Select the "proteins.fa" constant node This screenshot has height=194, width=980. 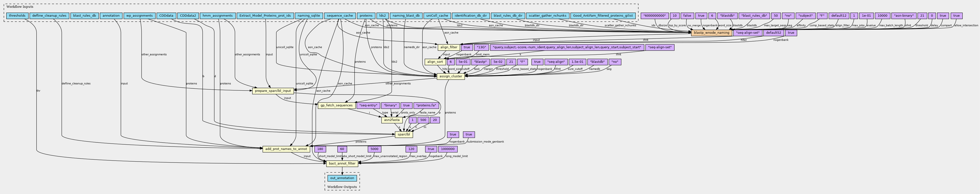tap(426, 105)
